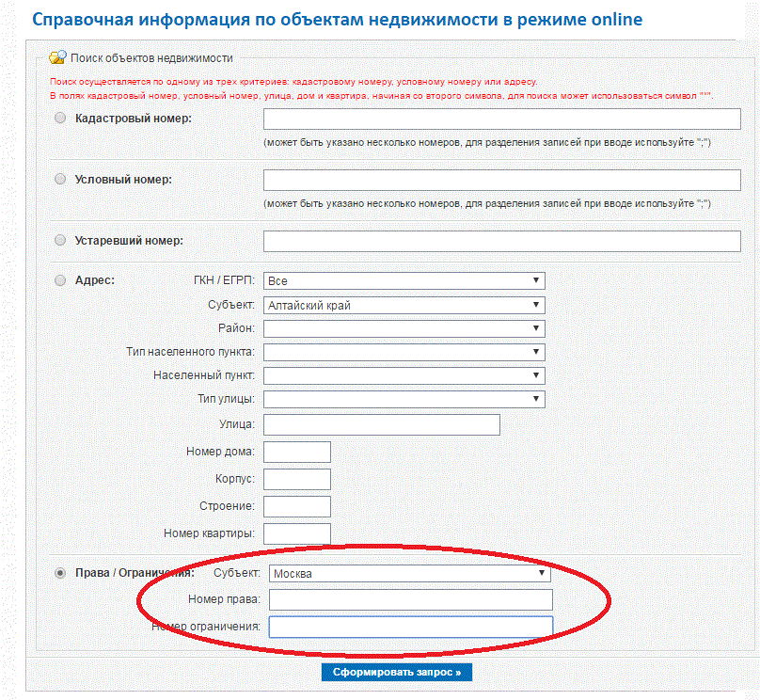Open the Тип улицы dropdown
760x700 pixels.
tap(404, 399)
